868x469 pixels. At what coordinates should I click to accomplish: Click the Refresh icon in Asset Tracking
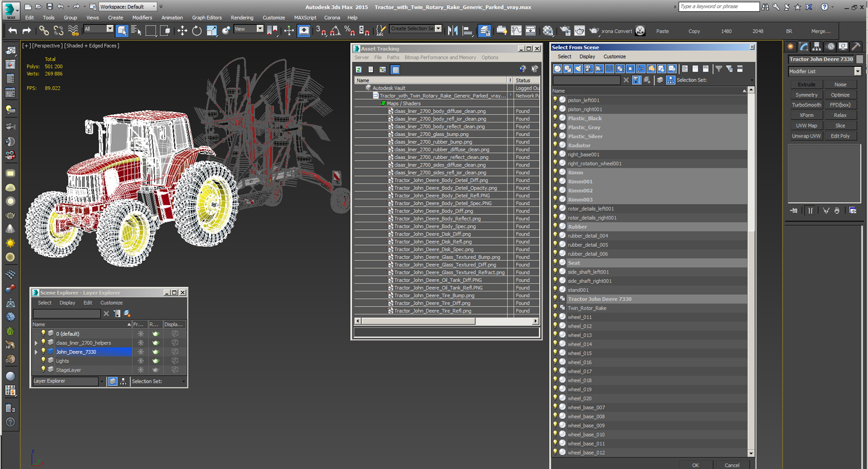point(358,70)
